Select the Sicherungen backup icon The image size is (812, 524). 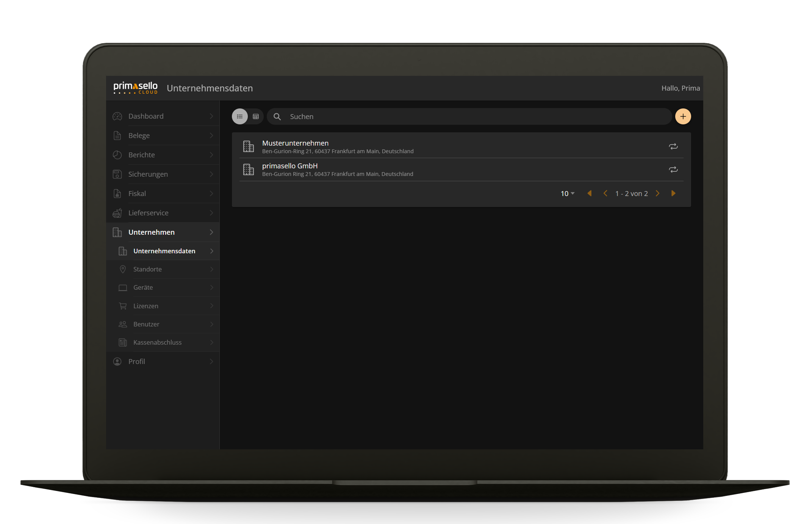pos(117,174)
